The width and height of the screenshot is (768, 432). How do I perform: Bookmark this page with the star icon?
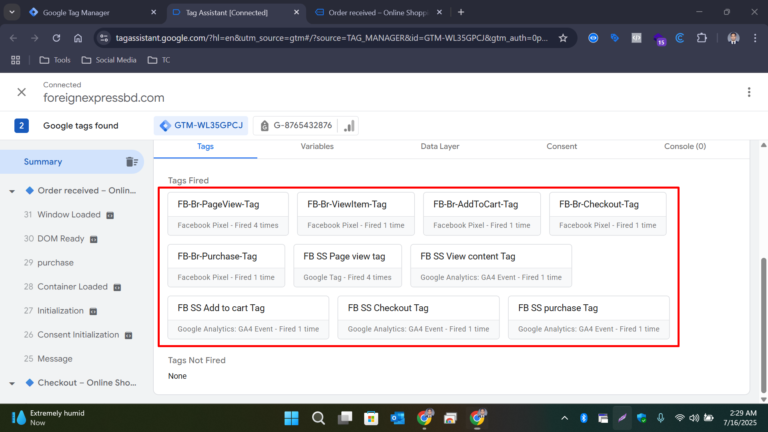click(564, 38)
